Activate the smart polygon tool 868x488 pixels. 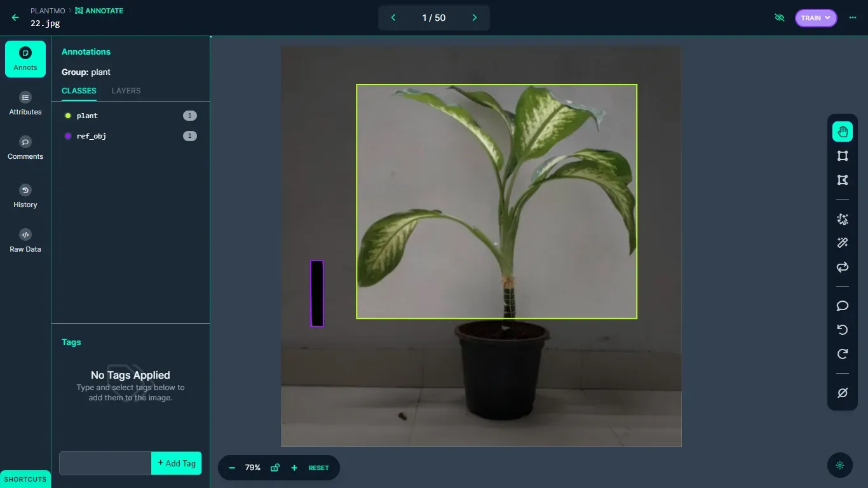click(842, 219)
